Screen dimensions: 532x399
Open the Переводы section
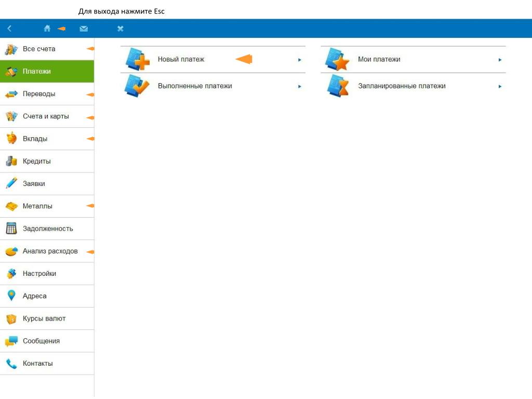coord(47,94)
